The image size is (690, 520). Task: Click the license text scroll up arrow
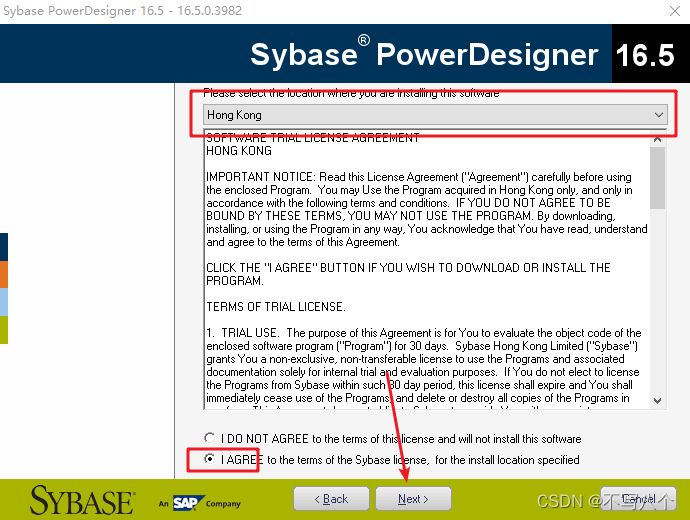coord(657,139)
